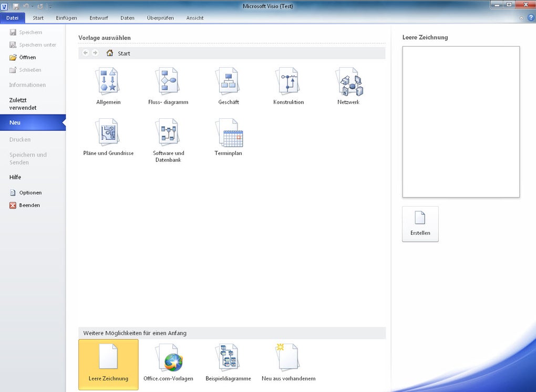Navigate forward in template browser
This screenshot has width=536, height=392.
click(x=95, y=53)
